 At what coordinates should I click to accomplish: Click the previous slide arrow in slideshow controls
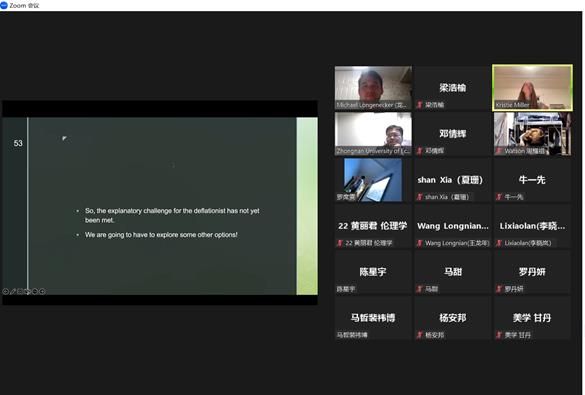click(x=6, y=292)
